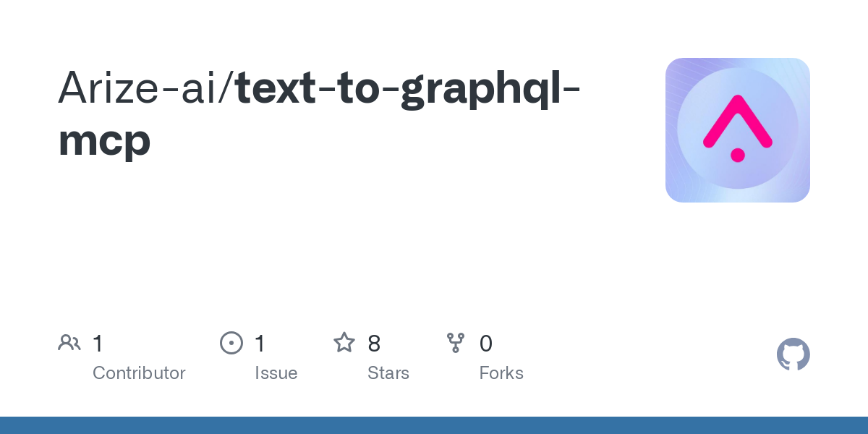Click the pink dot under arrow
Screen dimensions: 868x434
coord(738,155)
